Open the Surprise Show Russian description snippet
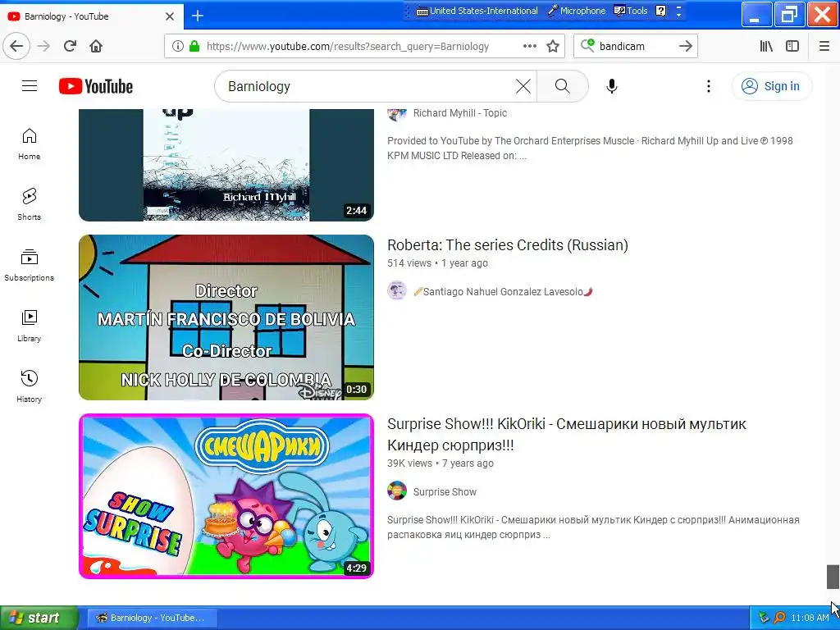Viewport: 840px width, 630px height. point(593,527)
